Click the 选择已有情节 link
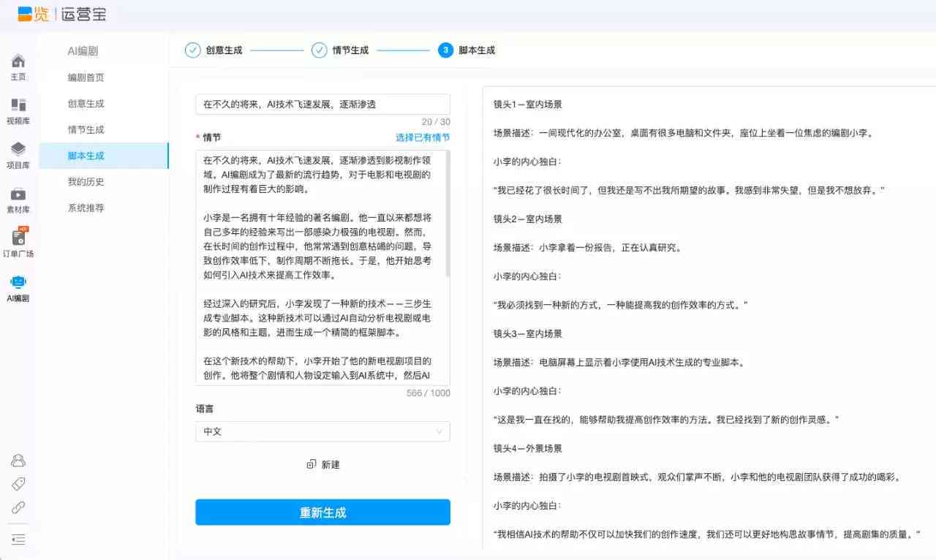The image size is (936, 560). click(423, 137)
